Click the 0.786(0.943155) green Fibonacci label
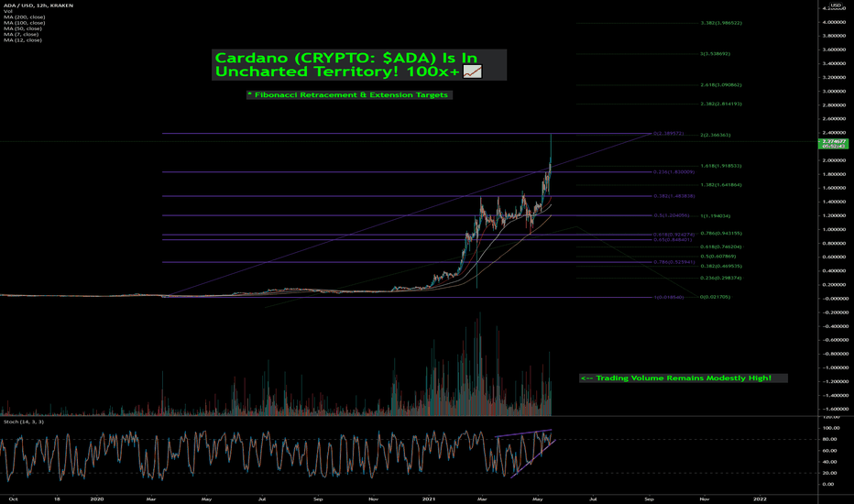 [x=721, y=233]
